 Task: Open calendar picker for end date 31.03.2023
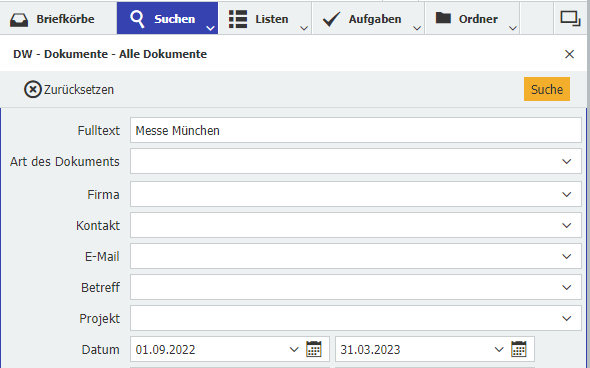click(519, 349)
